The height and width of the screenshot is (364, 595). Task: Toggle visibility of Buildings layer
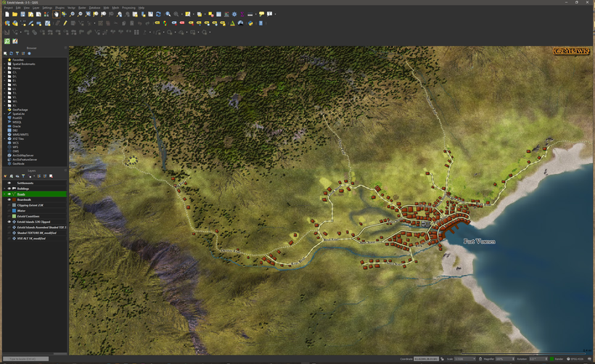pos(9,189)
